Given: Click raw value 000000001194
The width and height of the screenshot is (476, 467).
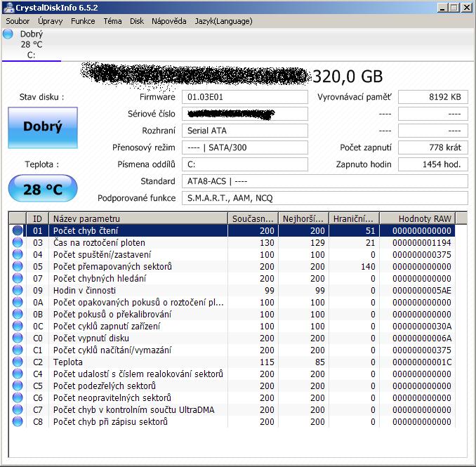Looking at the screenshot, I should pos(422,242).
